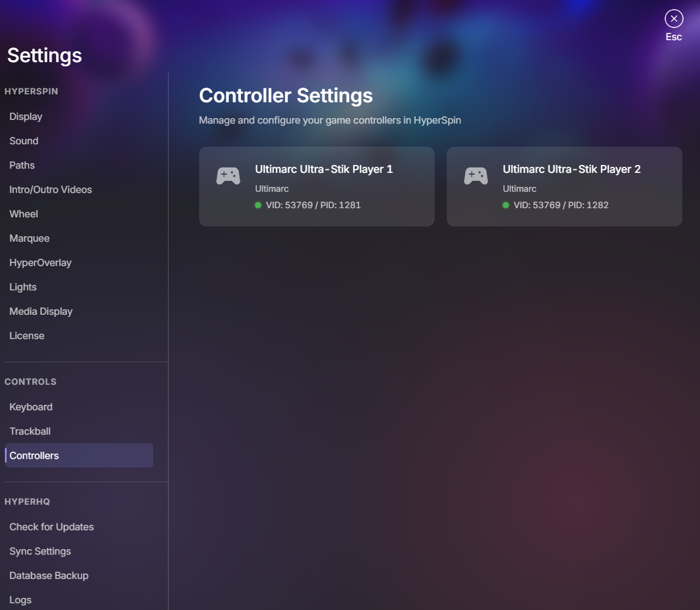Click Check for Updates
This screenshot has height=610, width=700.
click(x=52, y=527)
